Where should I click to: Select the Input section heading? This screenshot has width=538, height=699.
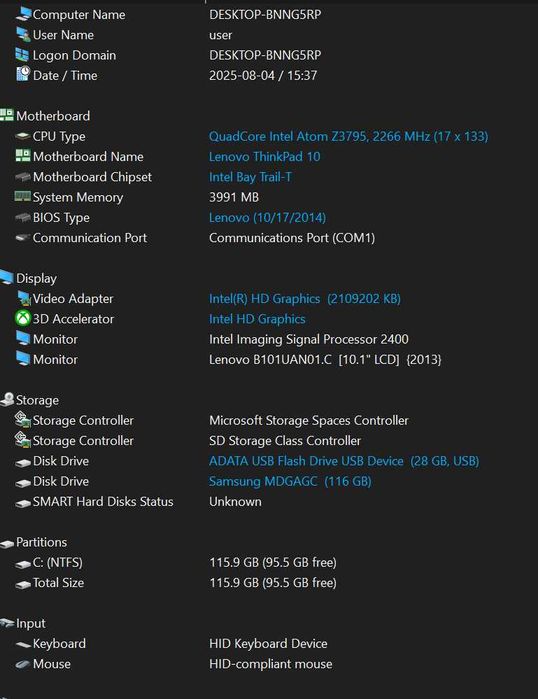31,623
